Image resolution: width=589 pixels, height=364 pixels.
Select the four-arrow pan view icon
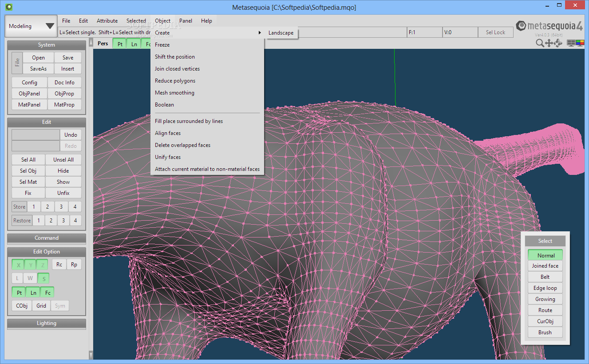549,43
